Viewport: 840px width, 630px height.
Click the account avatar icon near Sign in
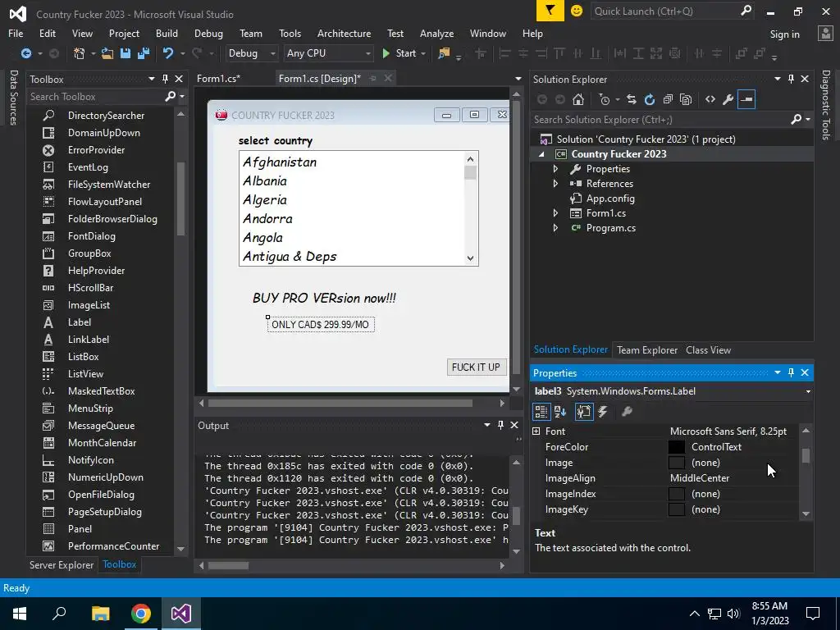(x=825, y=33)
